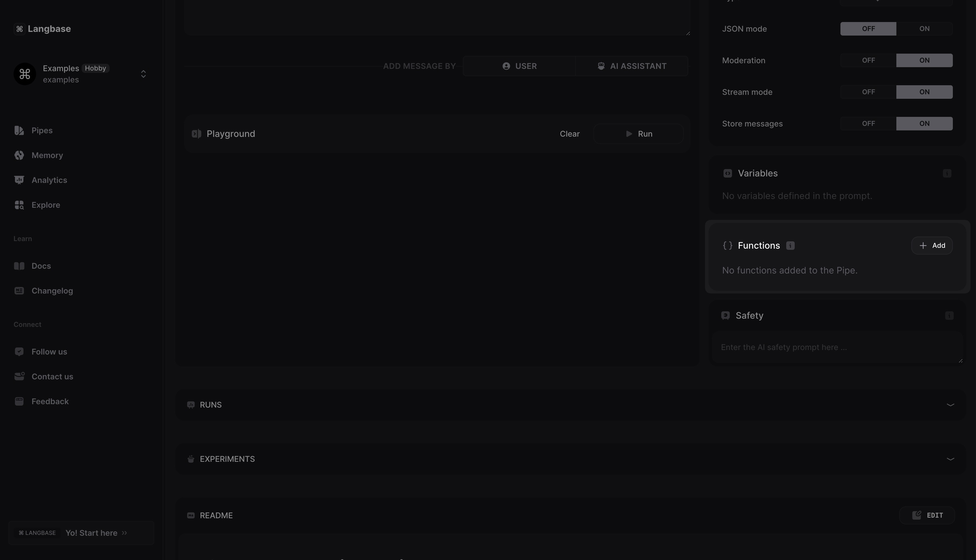Expand the EXPERIMENTS section chevron
Image resolution: width=976 pixels, height=560 pixels.
click(x=950, y=459)
